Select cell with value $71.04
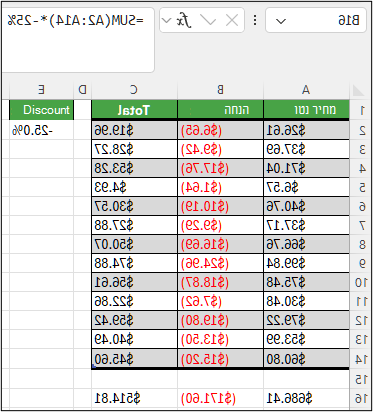The height and width of the screenshot is (412, 373). (x=306, y=168)
